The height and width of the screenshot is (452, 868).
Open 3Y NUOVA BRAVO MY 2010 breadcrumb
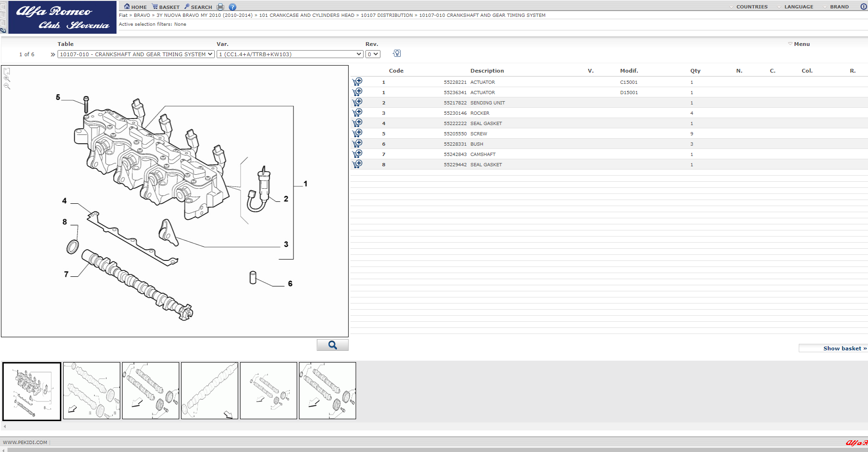[x=204, y=15]
